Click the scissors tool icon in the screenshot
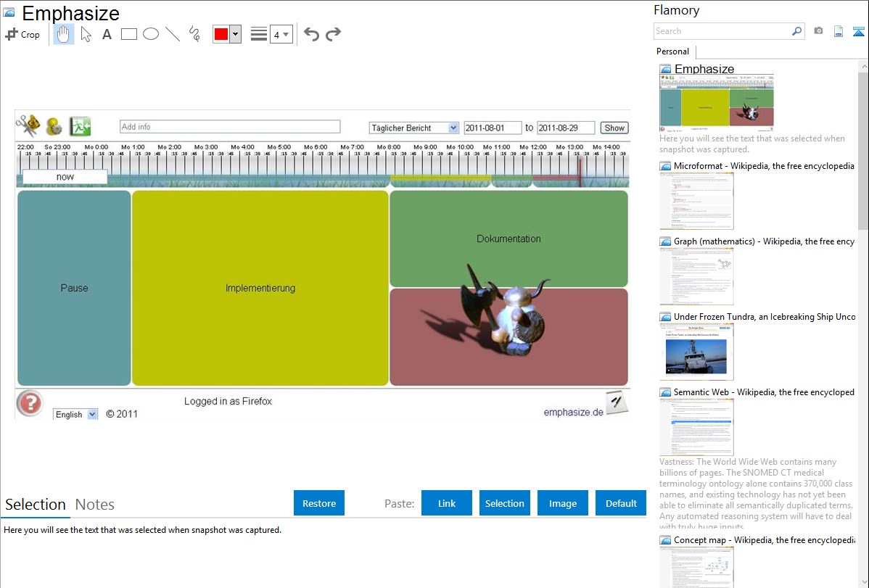This screenshot has width=869, height=588. click(27, 126)
